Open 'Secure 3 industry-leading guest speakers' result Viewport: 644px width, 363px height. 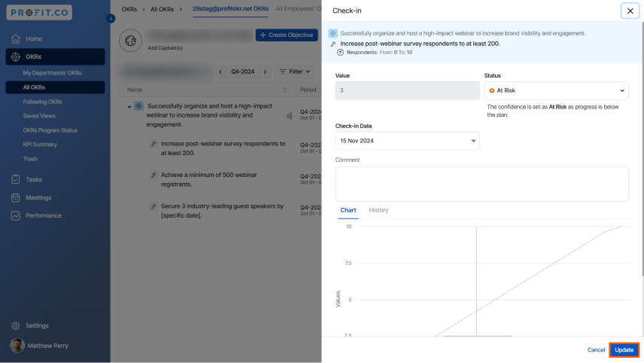(222, 210)
